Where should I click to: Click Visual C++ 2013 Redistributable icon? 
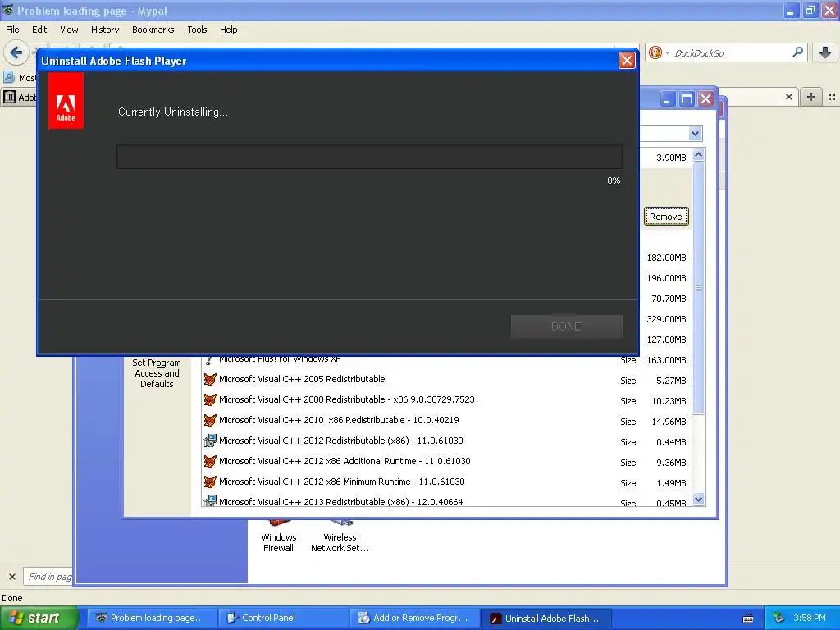pyautogui.click(x=209, y=501)
